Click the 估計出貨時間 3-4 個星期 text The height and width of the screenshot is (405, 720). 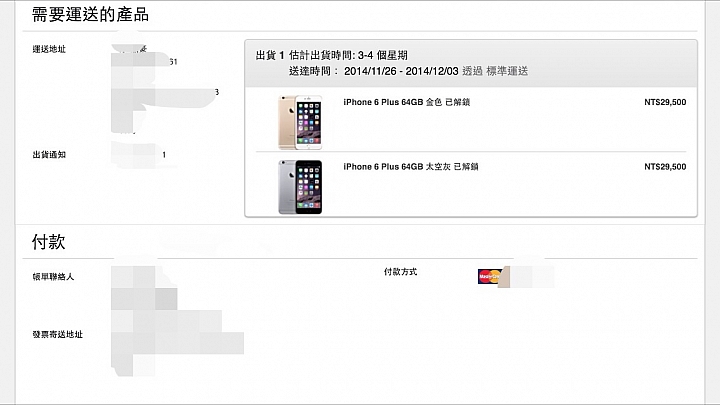pyautogui.click(x=348, y=56)
